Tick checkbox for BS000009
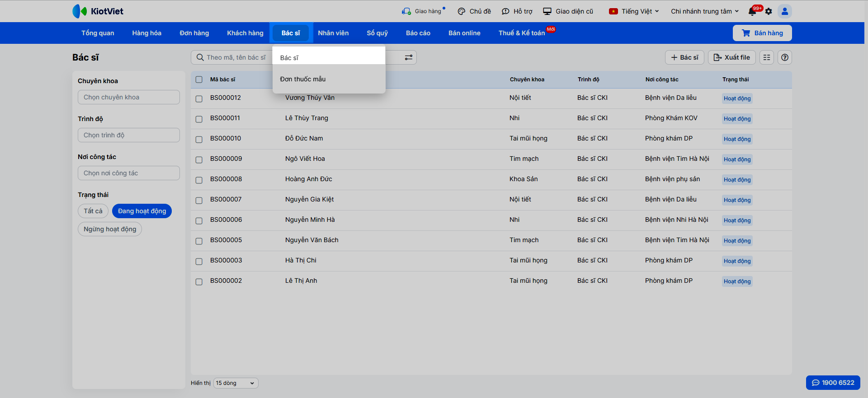Viewport: 868px width, 398px height. [199, 159]
